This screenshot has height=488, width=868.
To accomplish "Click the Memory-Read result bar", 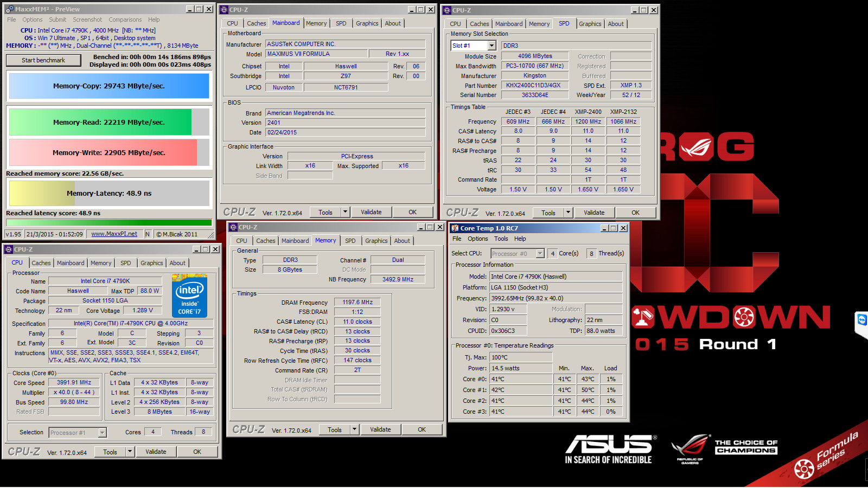I will [109, 122].
